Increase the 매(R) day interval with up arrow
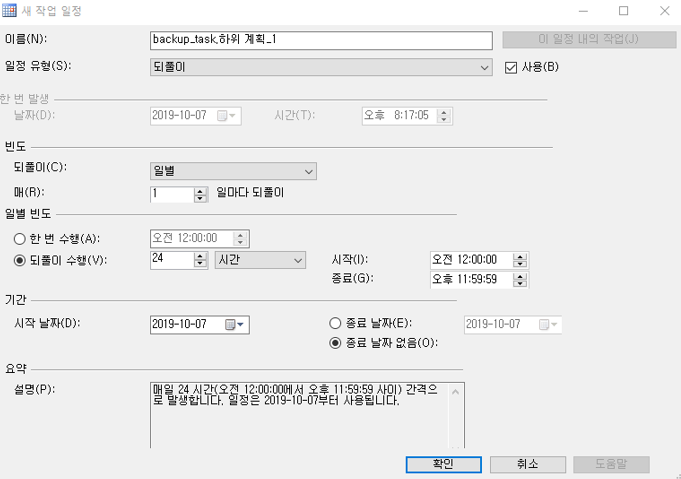This screenshot has width=681, height=479. click(x=200, y=191)
